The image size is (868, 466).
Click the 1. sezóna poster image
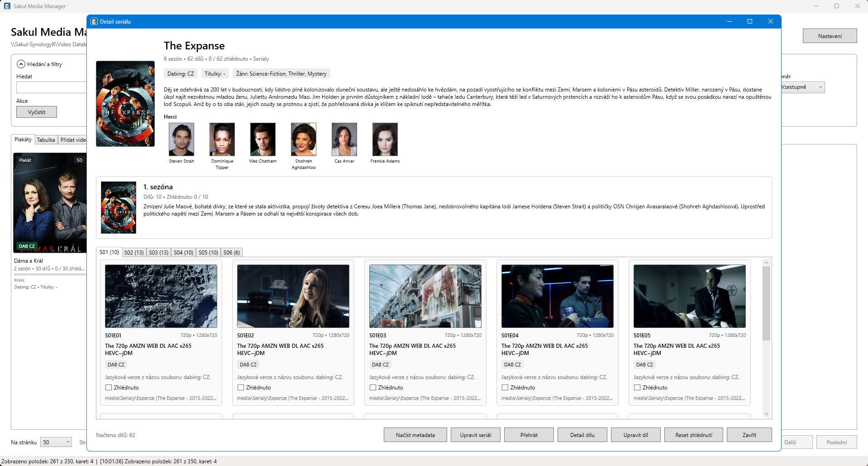[119, 207]
